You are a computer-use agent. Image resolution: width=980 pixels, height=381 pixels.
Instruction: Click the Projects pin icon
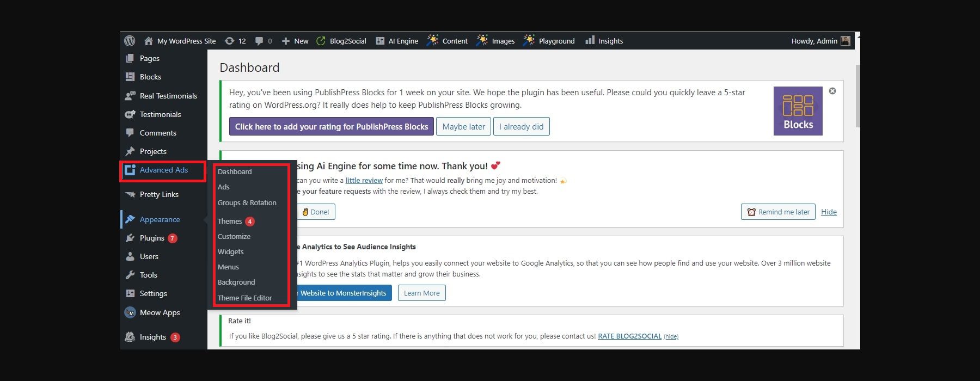pyautogui.click(x=130, y=151)
